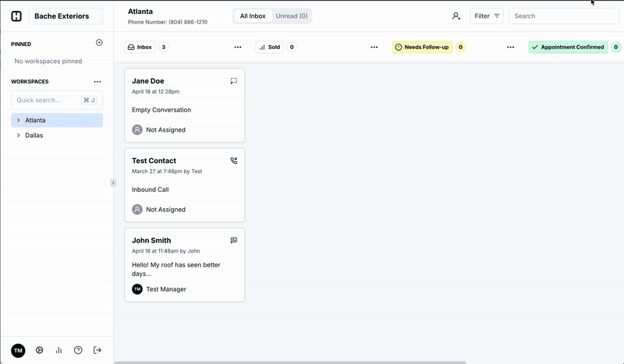
Task: Open the analytics bar chart icon
Action: tap(58, 351)
